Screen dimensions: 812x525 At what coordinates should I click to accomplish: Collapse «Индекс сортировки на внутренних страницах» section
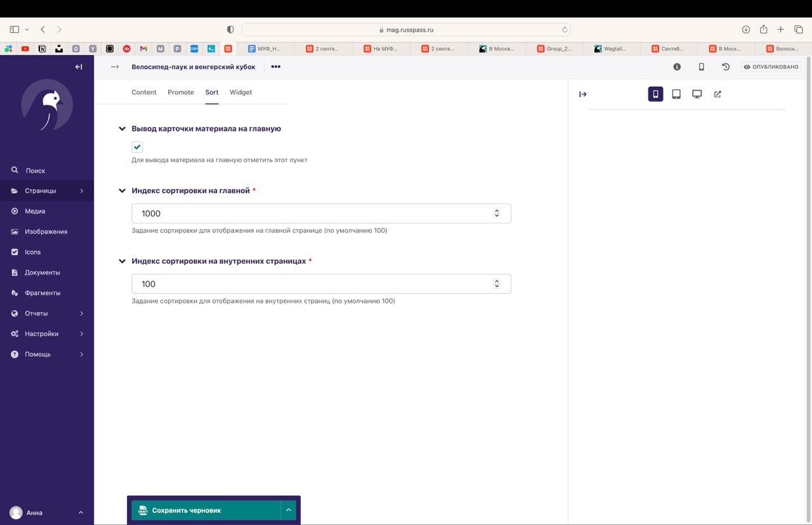122,261
